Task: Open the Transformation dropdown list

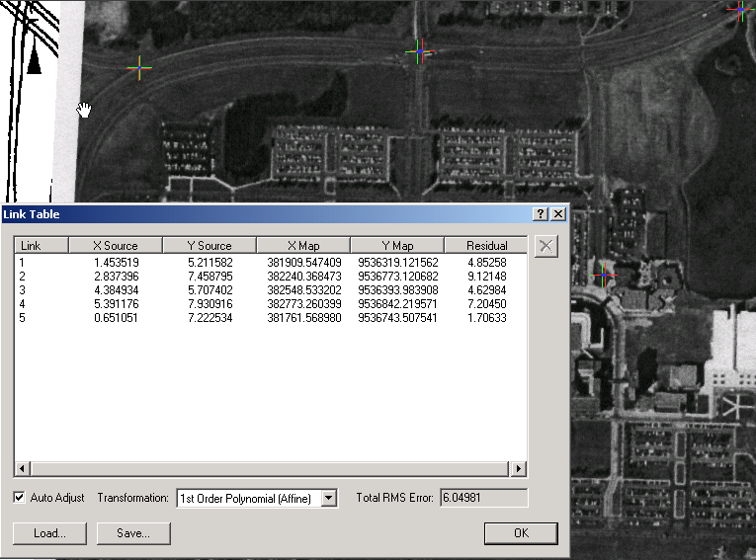Action: tap(329, 499)
